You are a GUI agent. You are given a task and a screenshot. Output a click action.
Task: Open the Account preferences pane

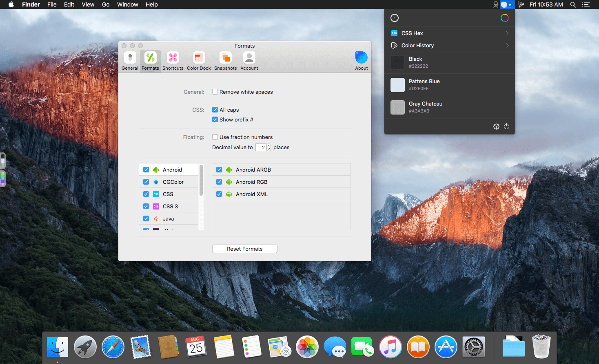(249, 61)
